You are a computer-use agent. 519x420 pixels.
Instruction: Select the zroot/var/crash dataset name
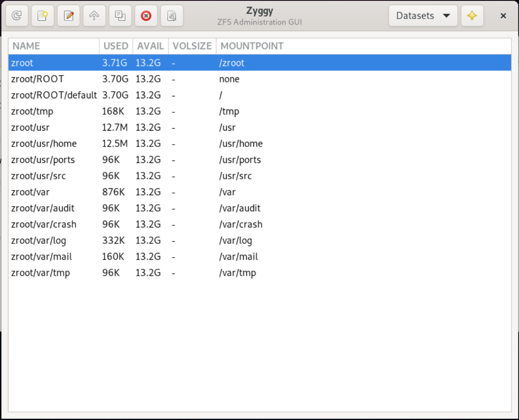44,224
